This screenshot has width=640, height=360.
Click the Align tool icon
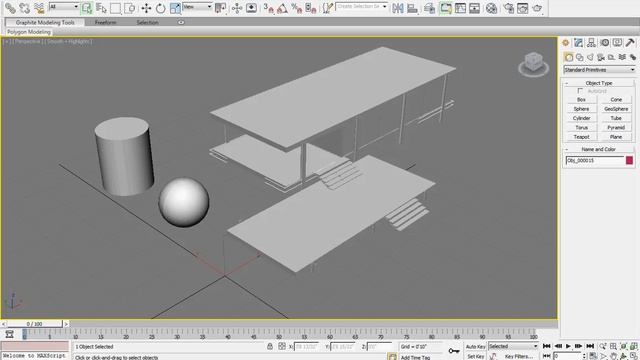pyautogui.click(x=412, y=8)
